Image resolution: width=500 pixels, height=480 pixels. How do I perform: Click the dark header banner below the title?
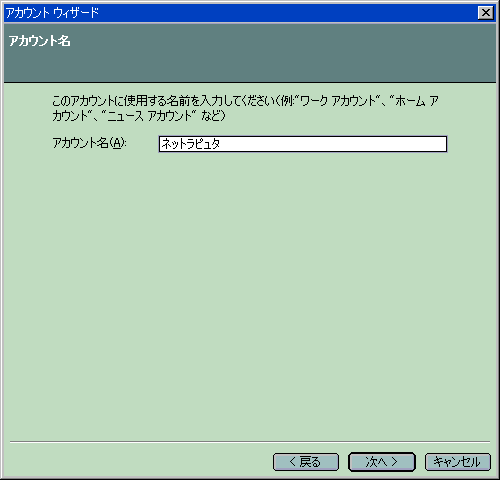250,52
